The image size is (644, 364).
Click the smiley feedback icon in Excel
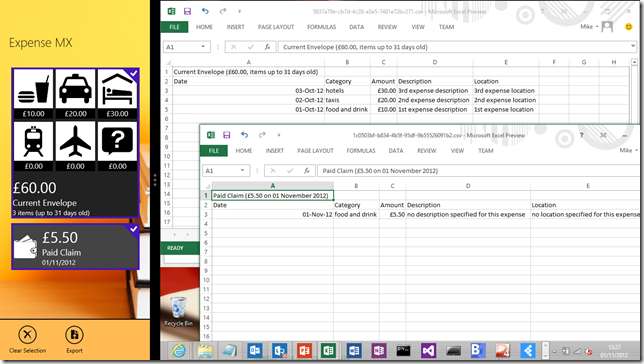(x=628, y=27)
